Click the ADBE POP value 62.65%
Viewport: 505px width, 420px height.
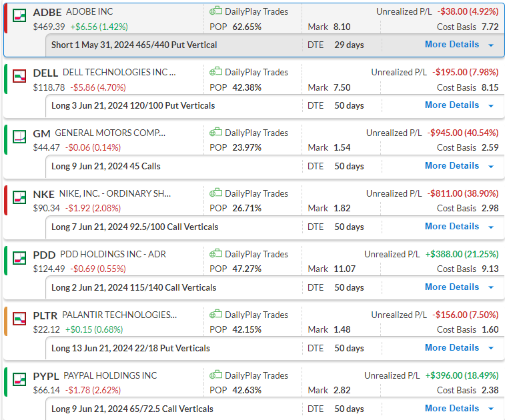247,27
